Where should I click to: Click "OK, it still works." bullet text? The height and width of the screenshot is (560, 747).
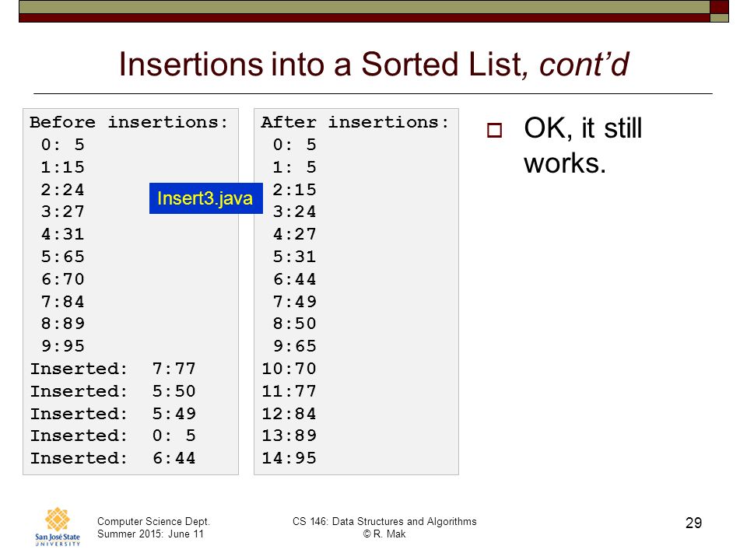[x=583, y=145]
